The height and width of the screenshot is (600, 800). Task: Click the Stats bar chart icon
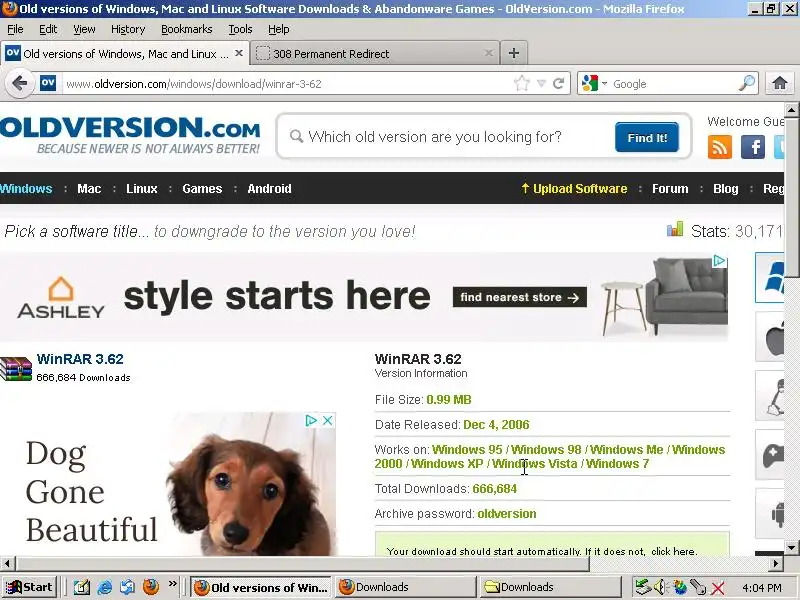pos(674,230)
